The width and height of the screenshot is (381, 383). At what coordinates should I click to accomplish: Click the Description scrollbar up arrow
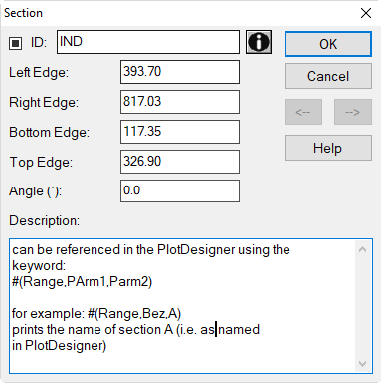point(363,249)
